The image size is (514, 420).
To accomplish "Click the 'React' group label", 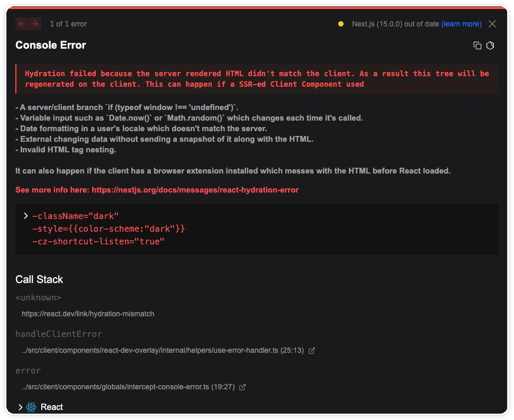I will (x=52, y=407).
